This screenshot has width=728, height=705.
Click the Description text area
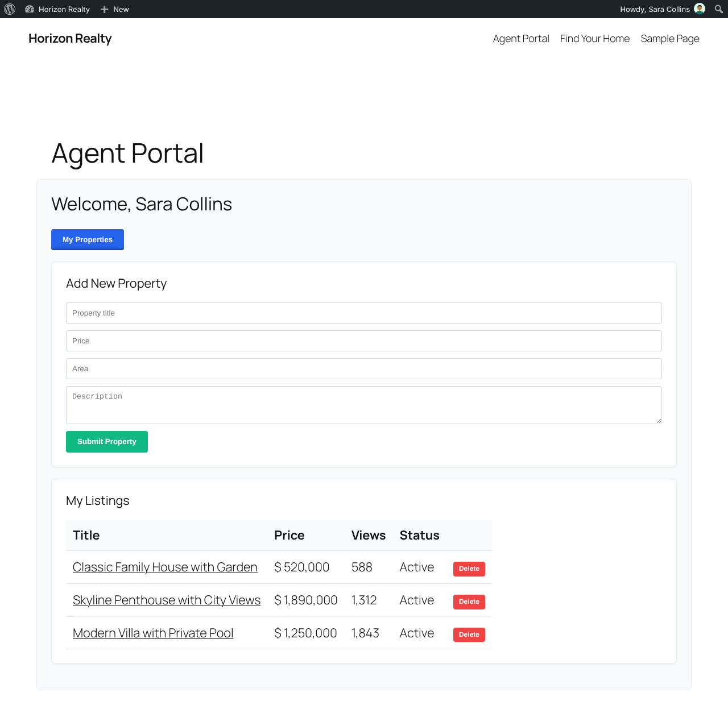click(x=364, y=405)
